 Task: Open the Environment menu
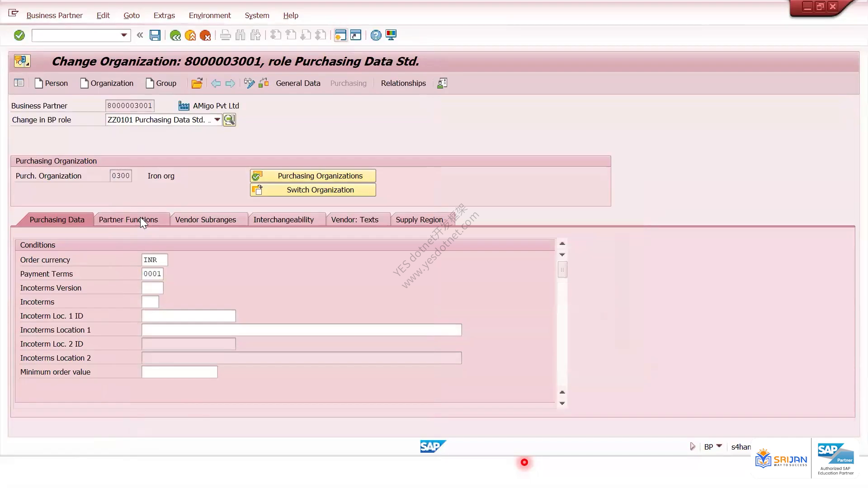tap(210, 15)
